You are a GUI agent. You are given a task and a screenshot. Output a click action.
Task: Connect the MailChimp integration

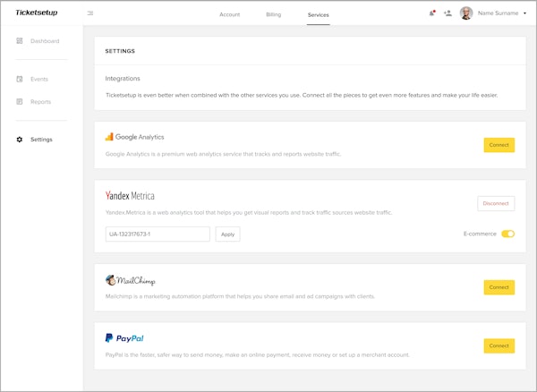point(499,287)
